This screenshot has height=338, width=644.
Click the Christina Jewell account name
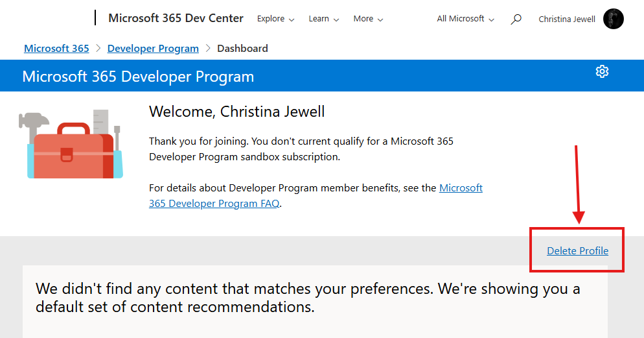(x=567, y=19)
